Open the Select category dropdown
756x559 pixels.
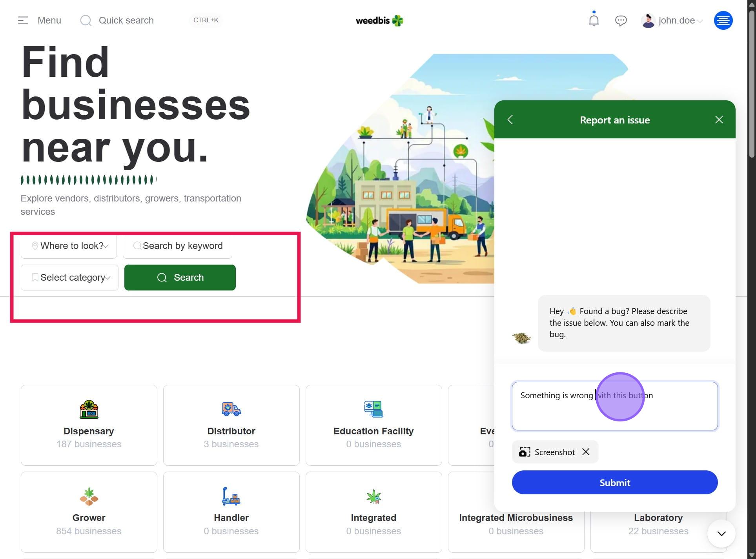pos(70,278)
